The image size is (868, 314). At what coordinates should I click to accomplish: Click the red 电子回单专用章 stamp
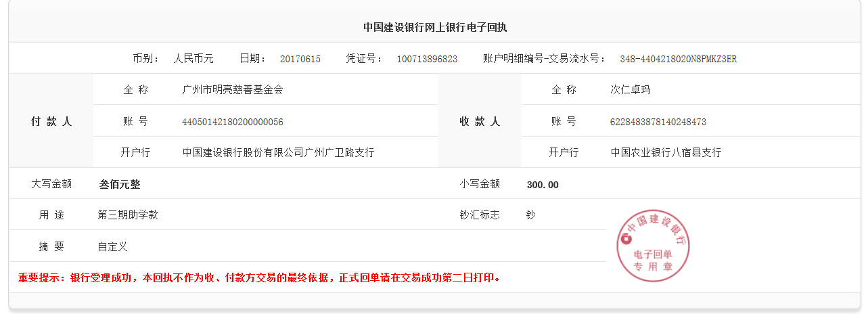pyautogui.click(x=653, y=246)
